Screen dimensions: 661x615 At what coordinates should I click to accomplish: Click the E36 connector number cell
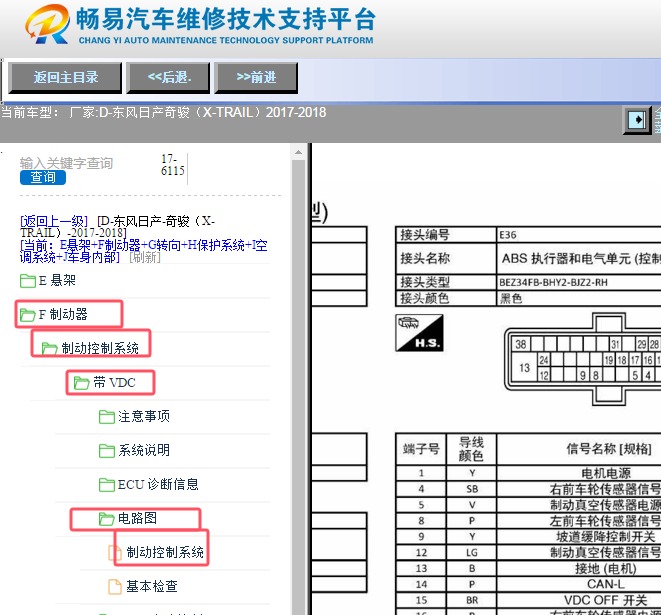(579, 235)
